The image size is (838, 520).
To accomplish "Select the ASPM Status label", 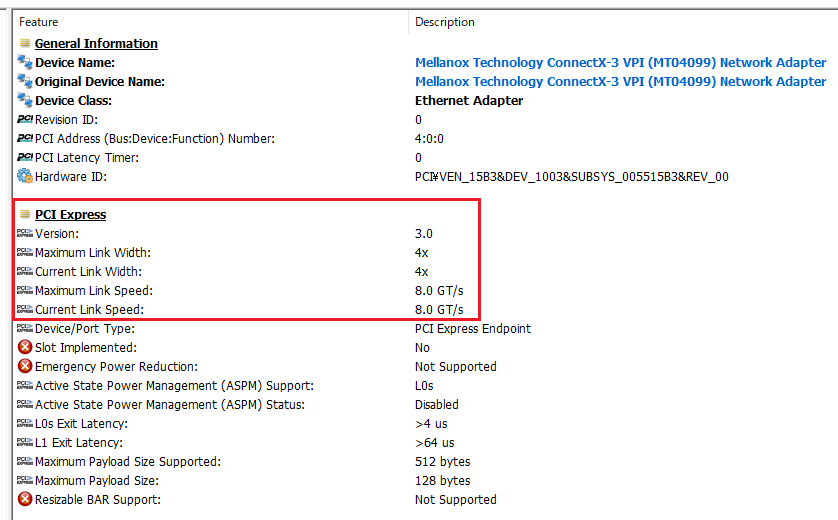I will pyautogui.click(x=169, y=405).
